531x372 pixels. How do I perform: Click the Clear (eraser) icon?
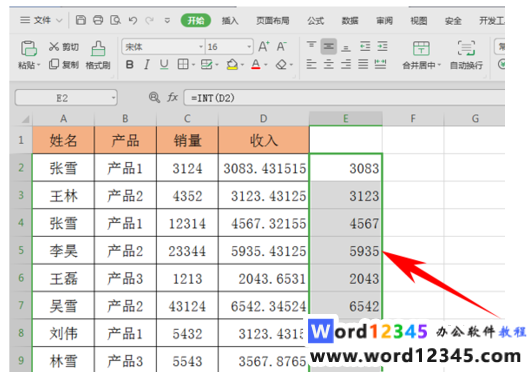point(281,64)
